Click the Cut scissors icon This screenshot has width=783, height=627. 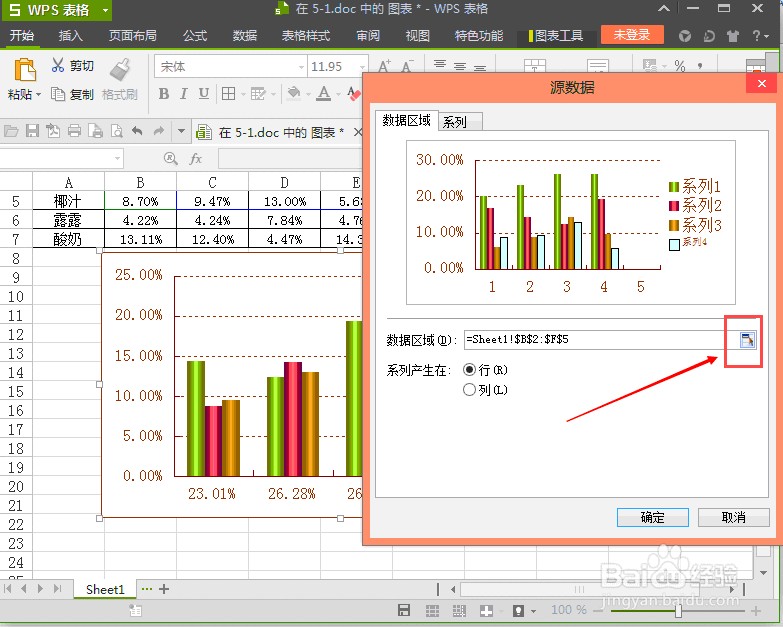58,65
